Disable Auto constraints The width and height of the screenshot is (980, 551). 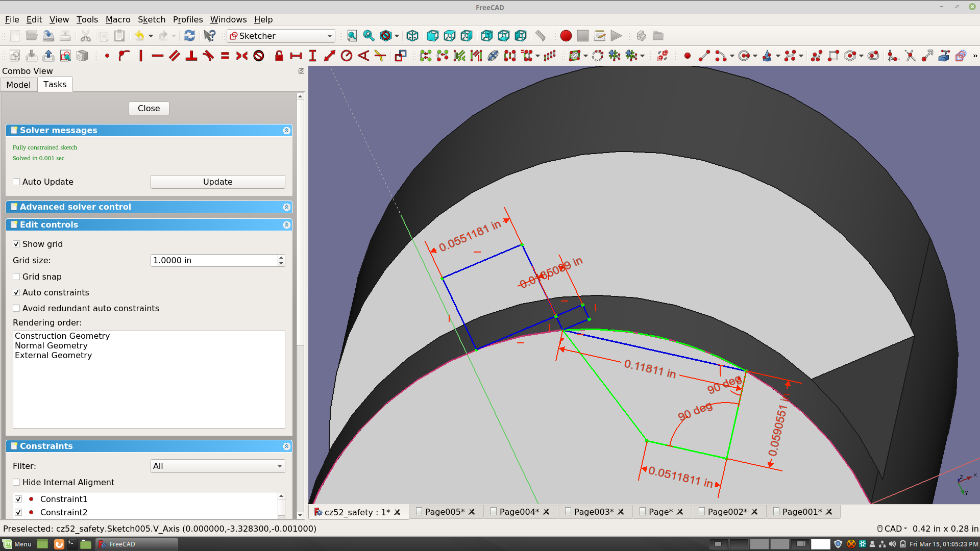16,292
